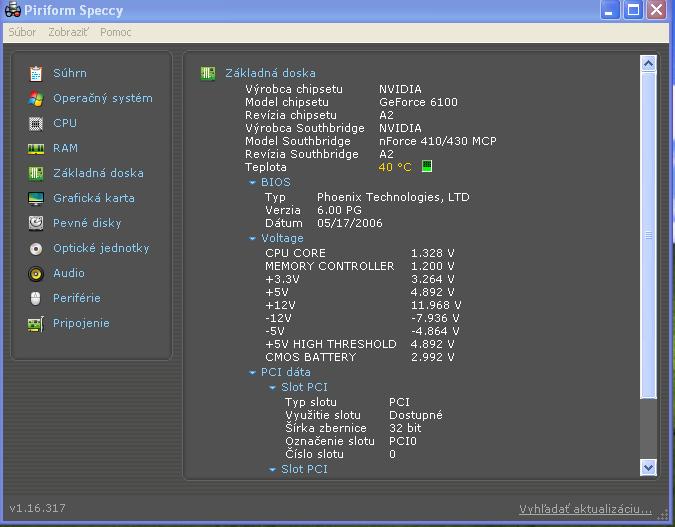Click the -7.936 V value
675x527 pixels.
[x=435, y=318]
